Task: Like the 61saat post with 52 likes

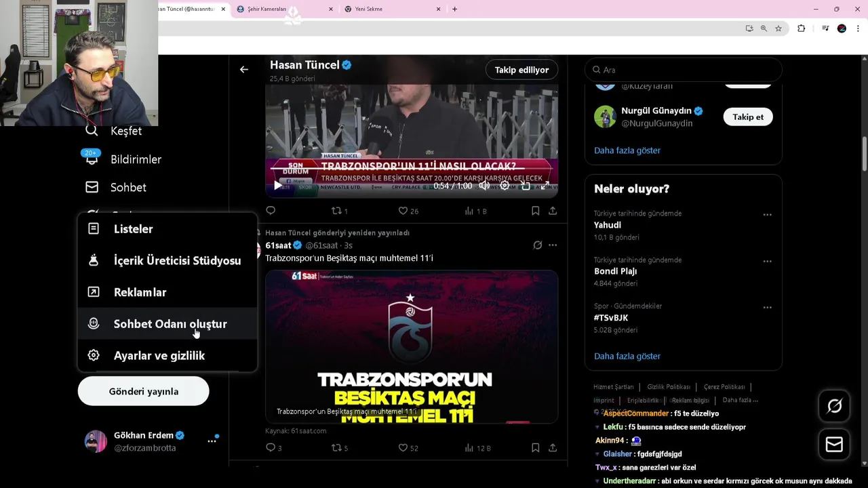Action: [x=408, y=447]
